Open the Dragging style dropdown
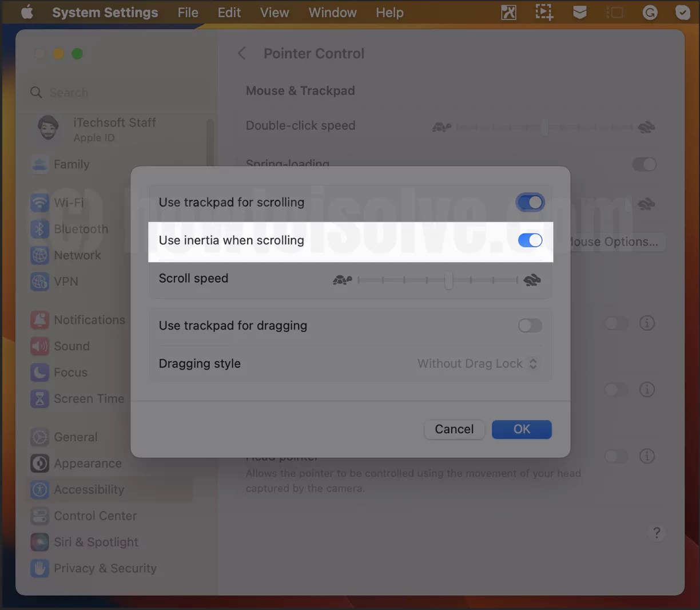 (477, 363)
